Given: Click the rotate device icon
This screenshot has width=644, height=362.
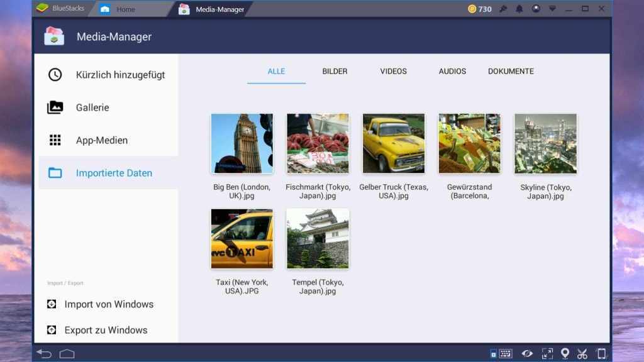Looking at the screenshot, I should [602, 353].
